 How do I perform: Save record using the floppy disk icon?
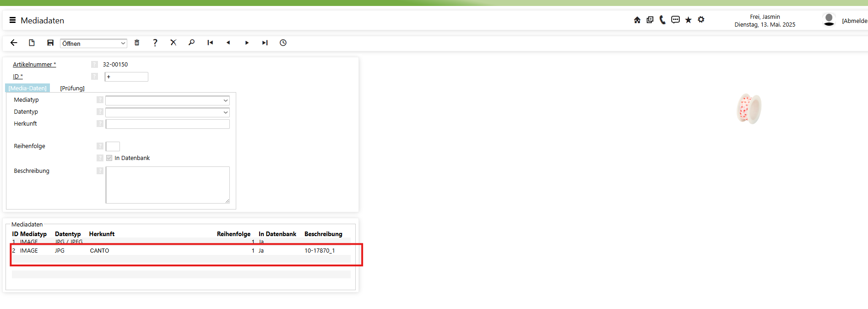click(x=50, y=43)
